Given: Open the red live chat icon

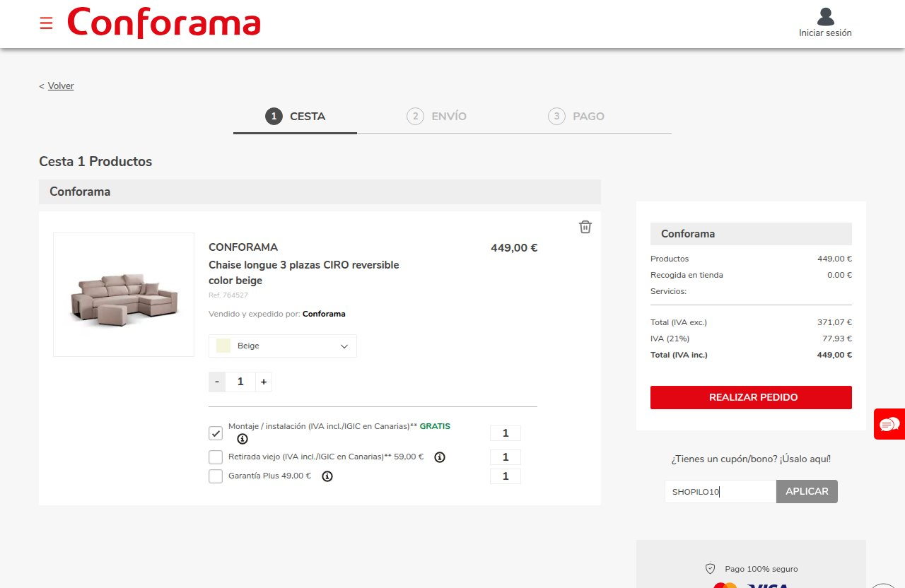Looking at the screenshot, I should pyautogui.click(x=889, y=424).
